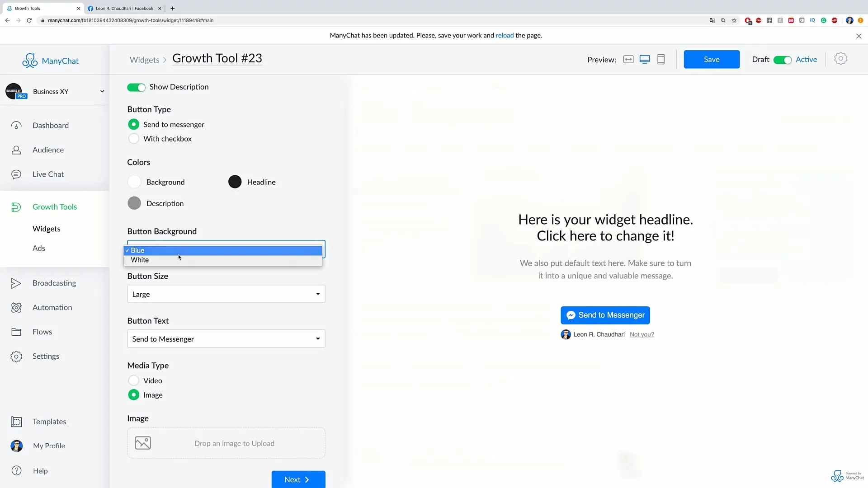868x488 pixels.
Task: Reload the page with browser refresh icon
Action: [29, 20]
